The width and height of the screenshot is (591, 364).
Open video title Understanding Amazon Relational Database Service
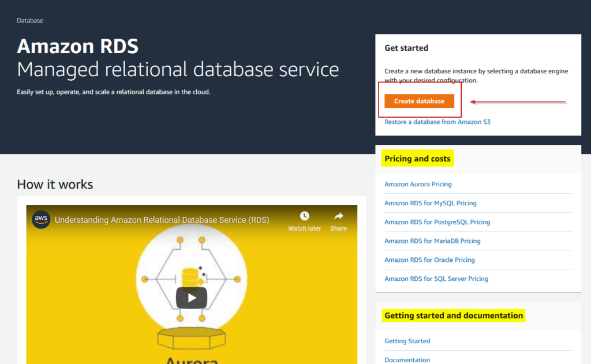click(x=162, y=220)
